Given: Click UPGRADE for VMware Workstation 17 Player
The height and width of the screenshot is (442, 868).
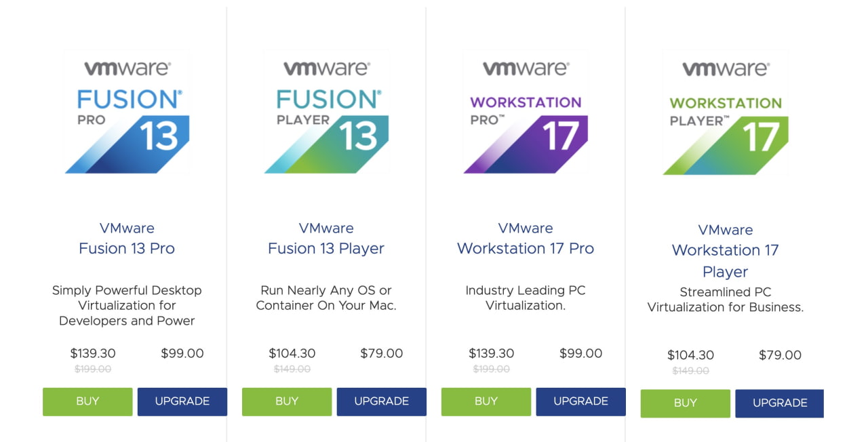Looking at the screenshot, I should (x=779, y=403).
